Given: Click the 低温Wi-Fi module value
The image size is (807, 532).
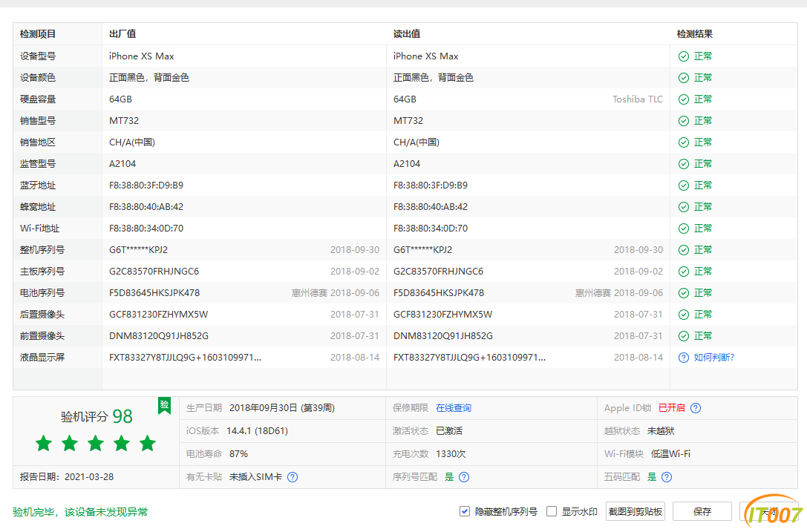Looking at the screenshot, I should pos(670,454).
